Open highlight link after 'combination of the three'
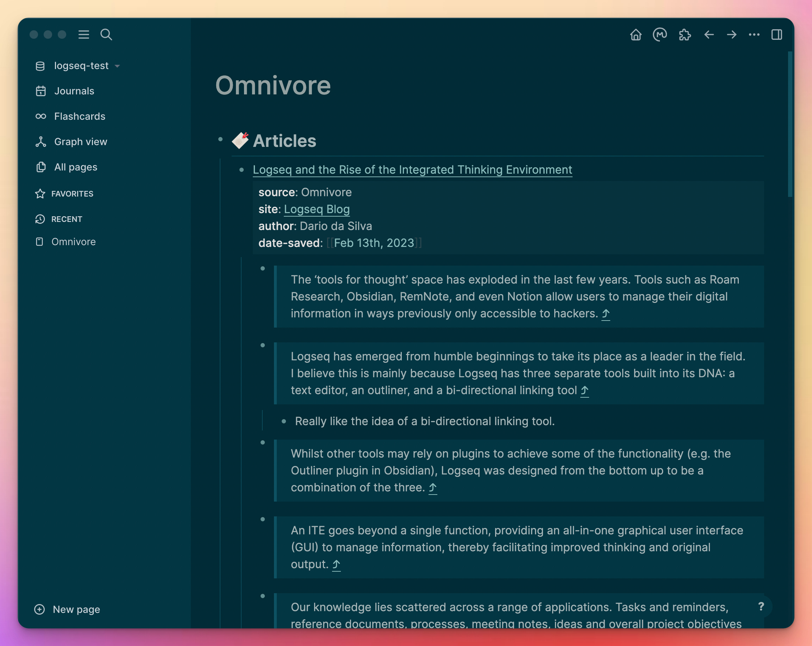 (x=433, y=488)
